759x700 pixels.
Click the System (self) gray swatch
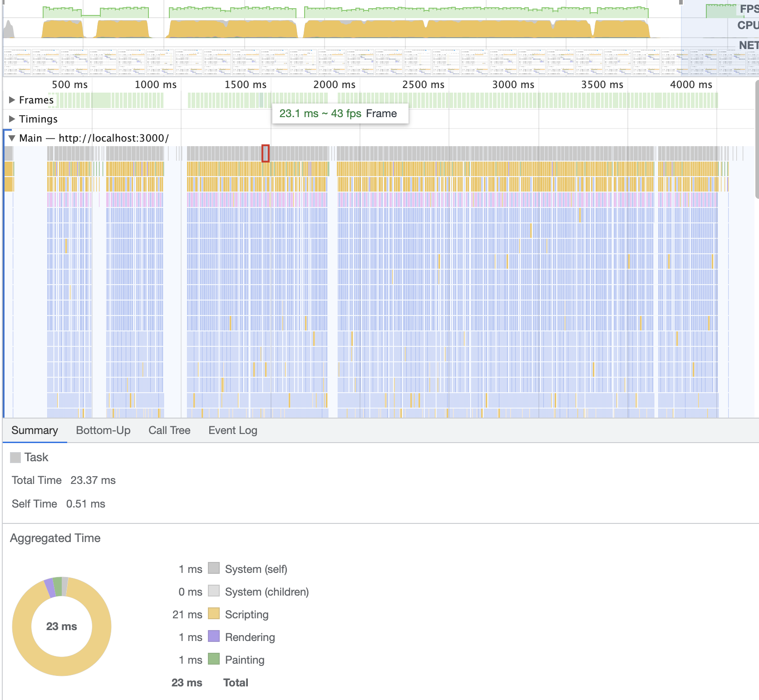214,568
